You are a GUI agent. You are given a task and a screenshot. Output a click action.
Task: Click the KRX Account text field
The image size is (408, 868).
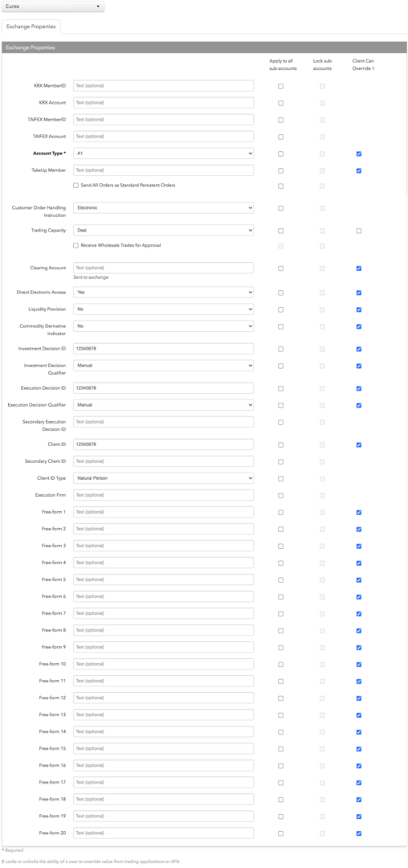click(164, 103)
